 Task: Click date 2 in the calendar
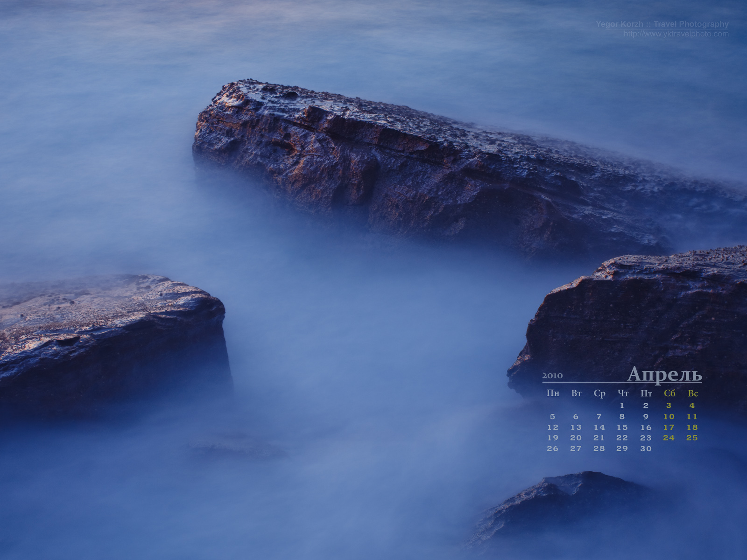click(x=646, y=406)
